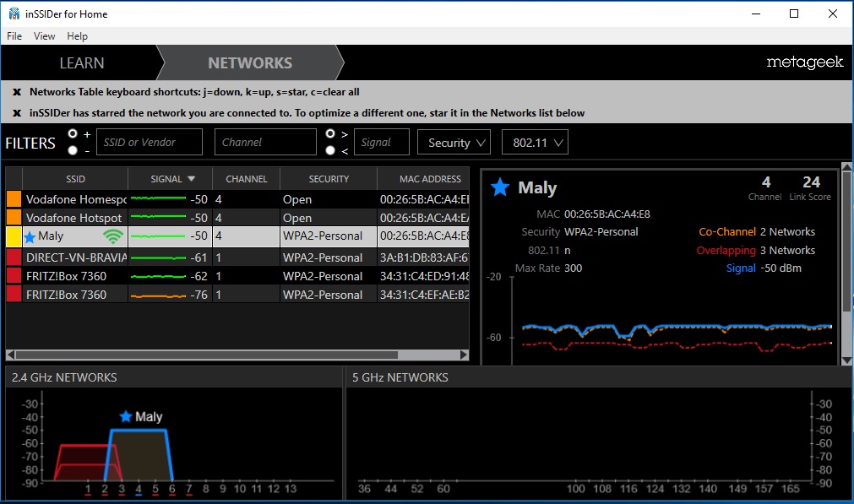Click the orange swatch for Vodafone Homespot

click(14, 199)
